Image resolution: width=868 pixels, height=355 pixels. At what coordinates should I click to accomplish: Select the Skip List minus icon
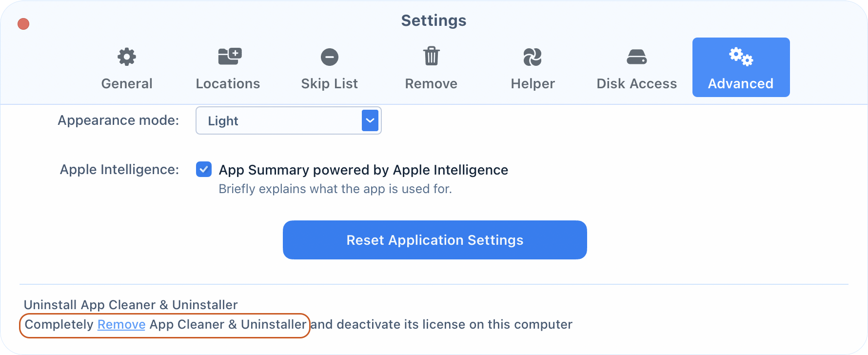click(330, 57)
